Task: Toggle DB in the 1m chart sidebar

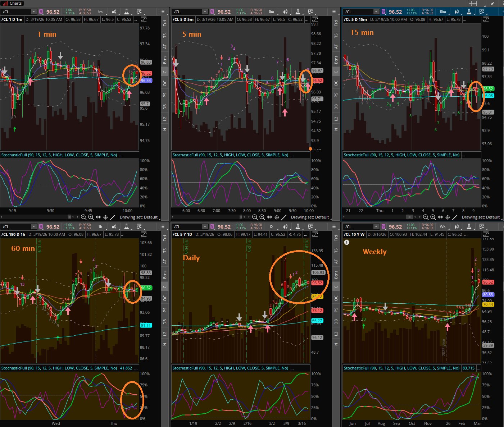Action: pyautogui.click(x=165, y=107)
